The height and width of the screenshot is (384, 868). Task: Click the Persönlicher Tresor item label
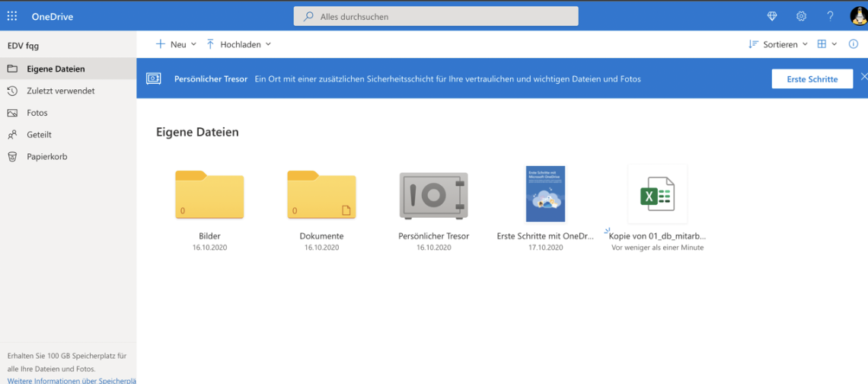[x=433, y=236]
